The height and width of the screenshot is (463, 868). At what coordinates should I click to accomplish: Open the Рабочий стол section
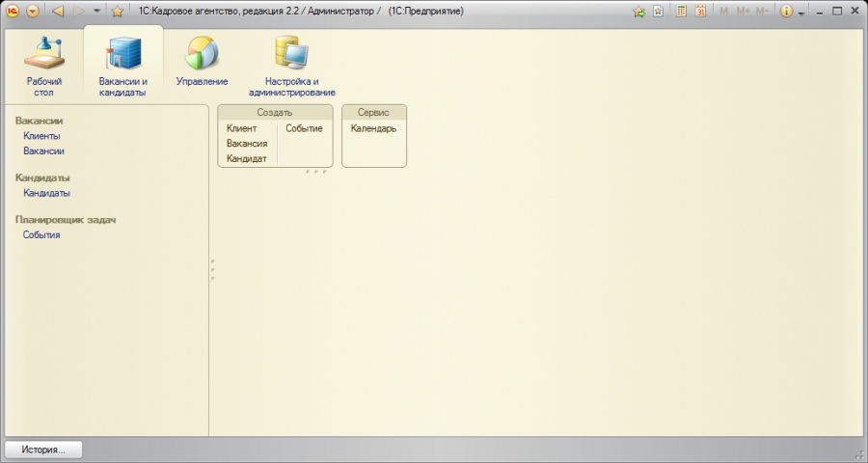[x=43, y=66]
